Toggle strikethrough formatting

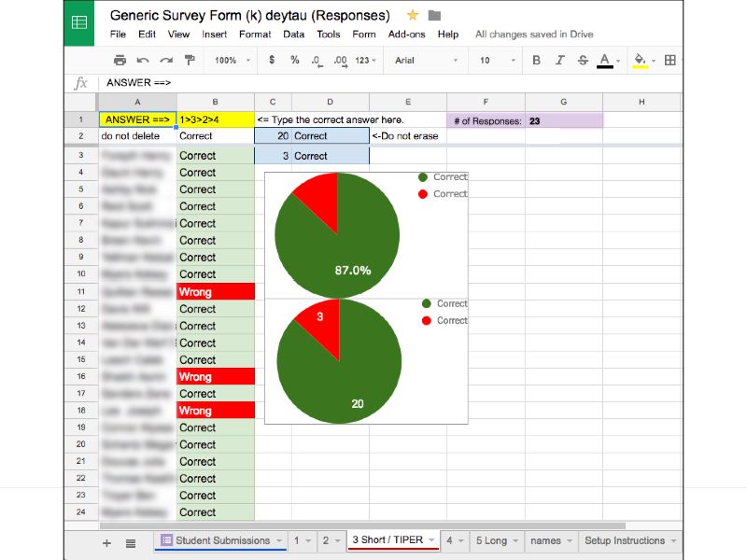(x=583, y=60)
